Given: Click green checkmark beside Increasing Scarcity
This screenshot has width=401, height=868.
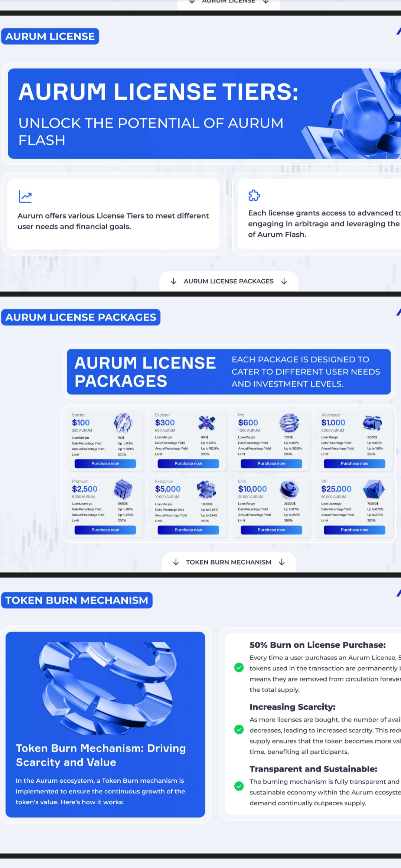Looking at the screenshot, I should click(x=239, y=730).
